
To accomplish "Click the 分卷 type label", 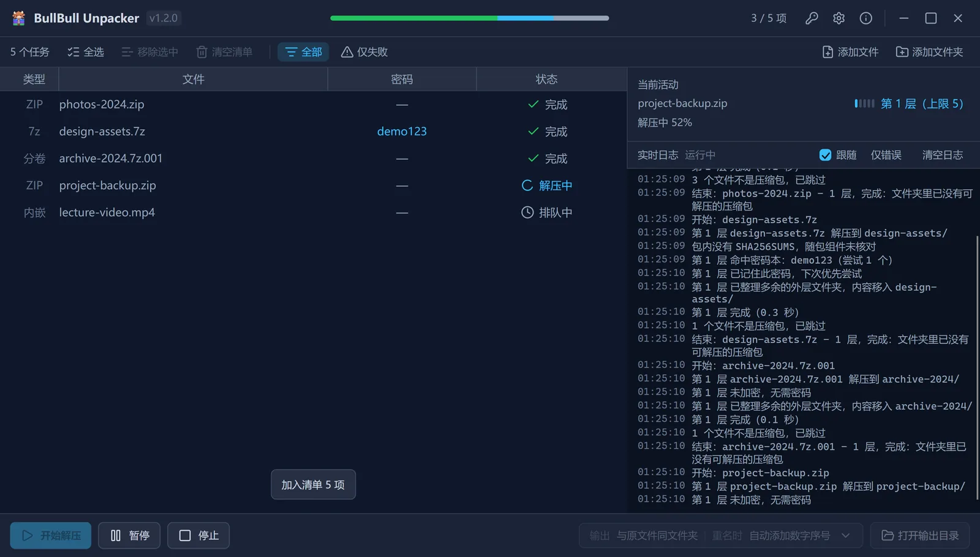I will (x=34, y=159).
